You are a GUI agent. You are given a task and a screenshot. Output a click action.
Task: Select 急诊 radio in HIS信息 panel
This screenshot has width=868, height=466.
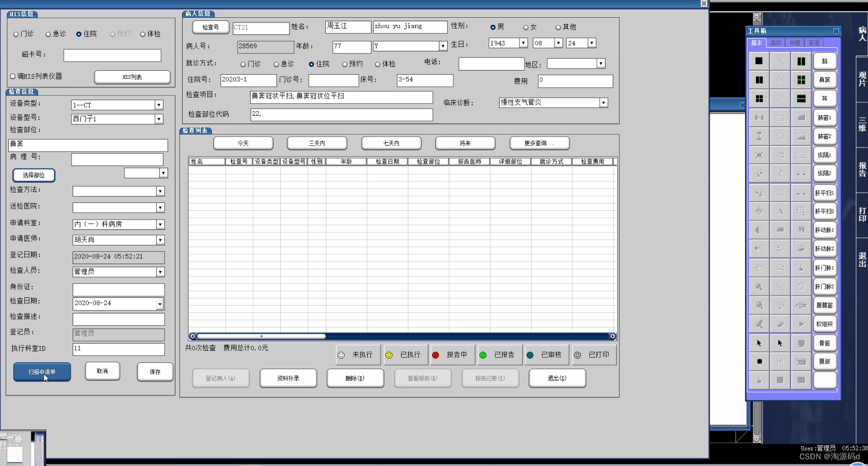click(x=48, y=34)
